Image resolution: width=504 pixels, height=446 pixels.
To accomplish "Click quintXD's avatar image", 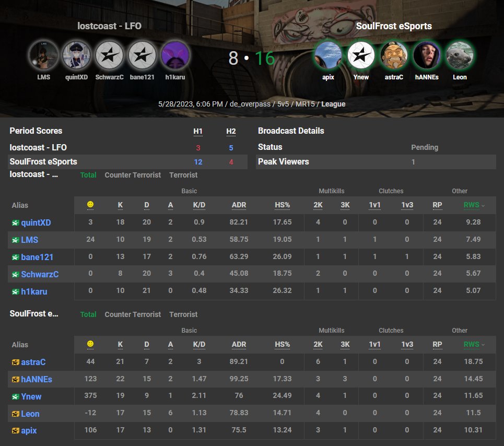I will 76,54.
